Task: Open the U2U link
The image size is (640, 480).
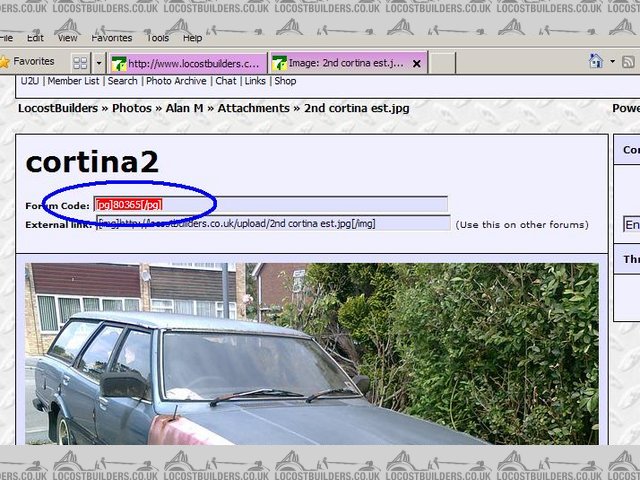Action: click(x=29, y=81)
